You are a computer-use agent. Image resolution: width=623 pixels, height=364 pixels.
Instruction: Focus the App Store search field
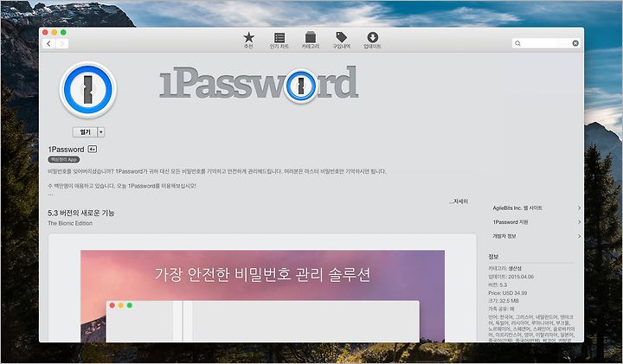tap(546, 43)
